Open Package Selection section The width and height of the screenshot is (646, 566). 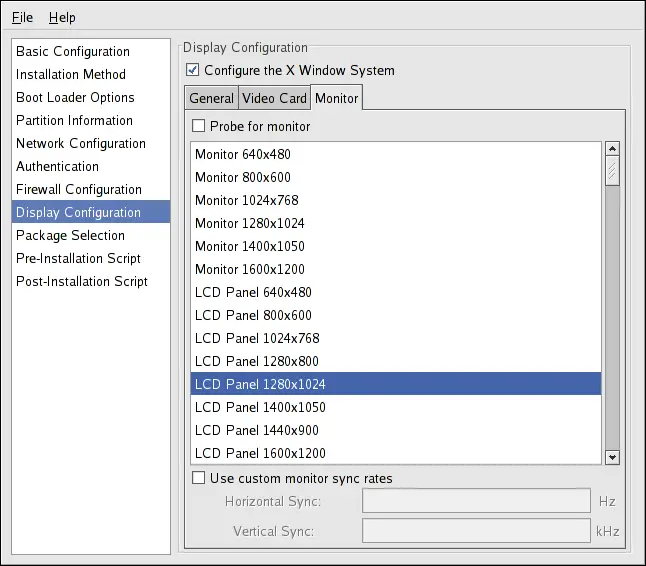click(70, 236)
